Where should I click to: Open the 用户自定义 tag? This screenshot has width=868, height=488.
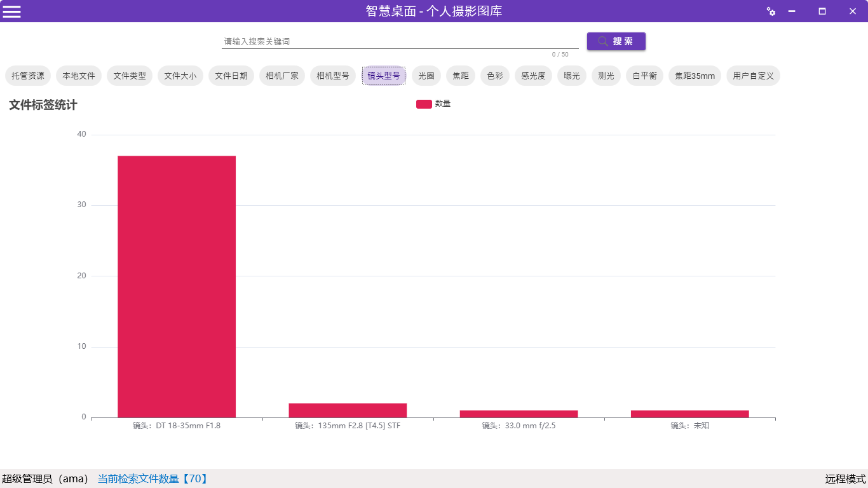[753, 76]
